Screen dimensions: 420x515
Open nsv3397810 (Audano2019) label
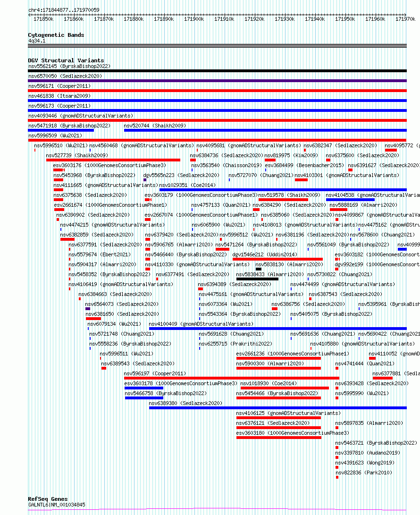tap(368, 453)
